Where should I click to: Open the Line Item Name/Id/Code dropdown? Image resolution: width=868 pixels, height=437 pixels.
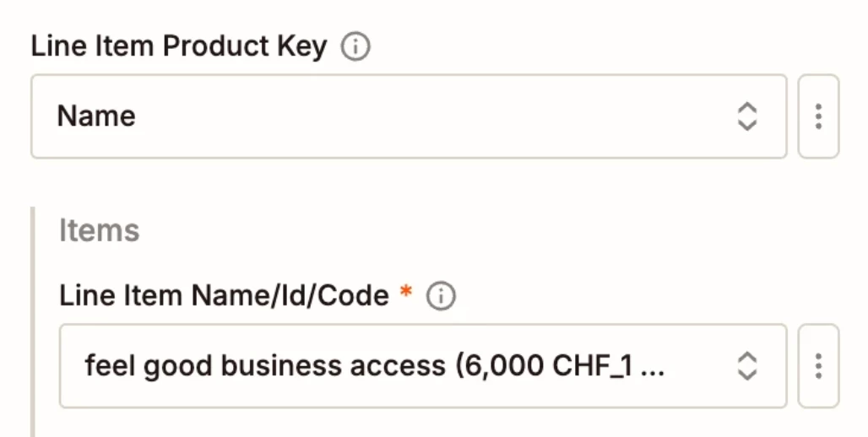coord(423,366)
